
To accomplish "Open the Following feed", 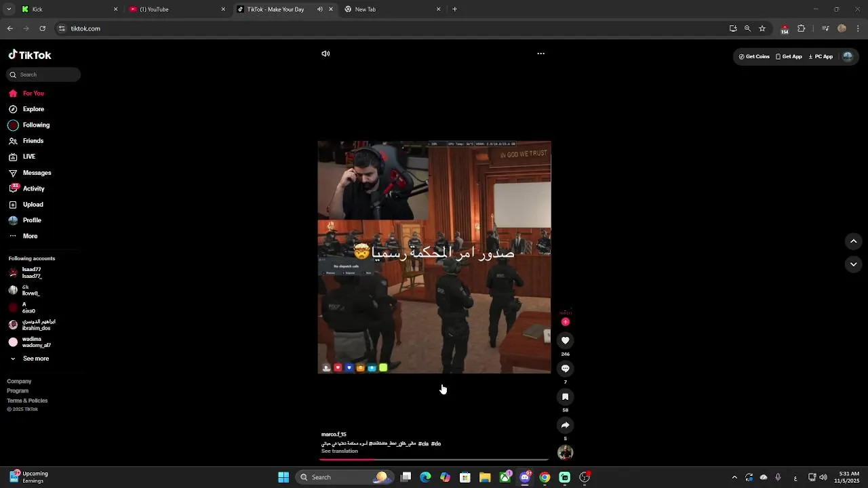I will coord(29,125).
